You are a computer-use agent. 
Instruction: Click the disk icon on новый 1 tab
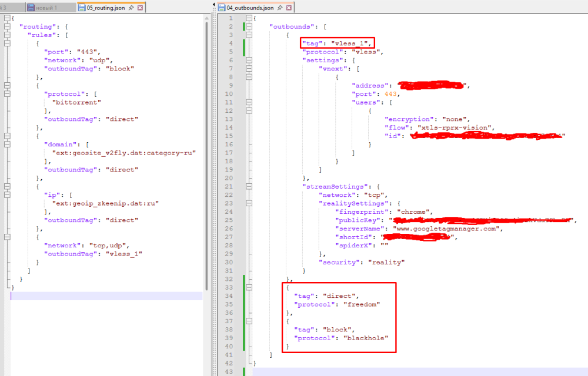[x=30, y=8]
